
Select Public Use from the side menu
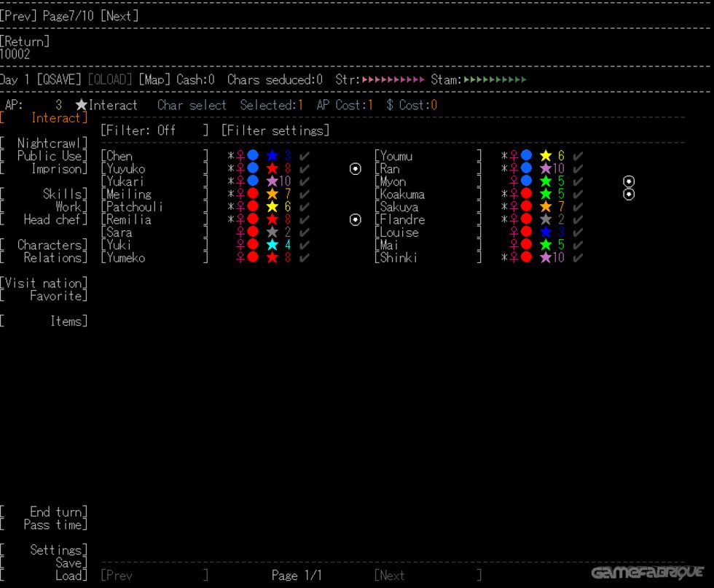(44, 156)
